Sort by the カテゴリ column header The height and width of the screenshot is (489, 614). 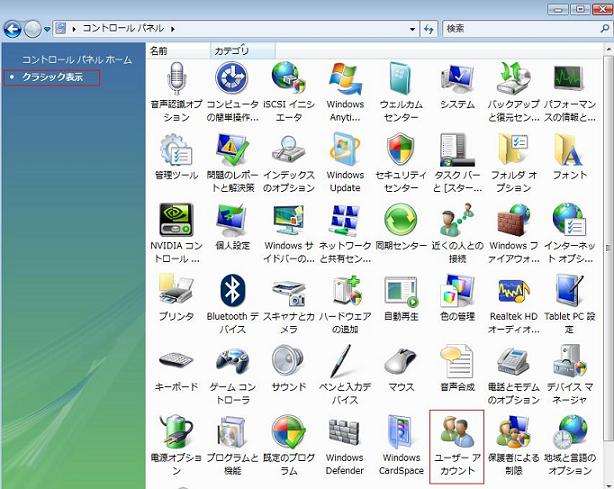pyautogui.click(x=230, y=50)
